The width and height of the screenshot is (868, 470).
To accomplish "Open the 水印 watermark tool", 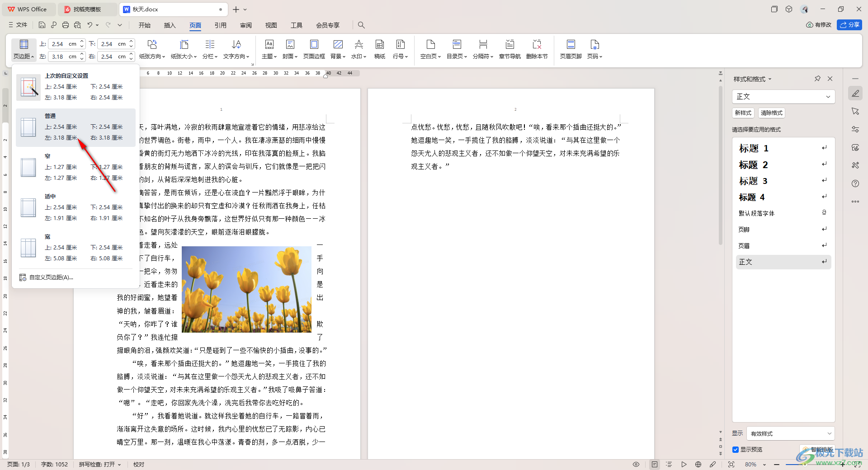I will pos(359,50).
